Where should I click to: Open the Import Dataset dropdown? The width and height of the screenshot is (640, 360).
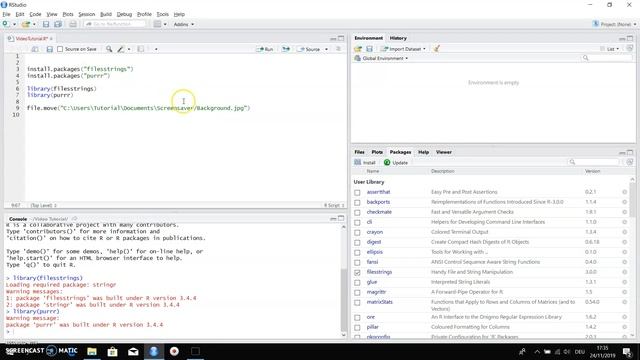(x=403, y=49)
